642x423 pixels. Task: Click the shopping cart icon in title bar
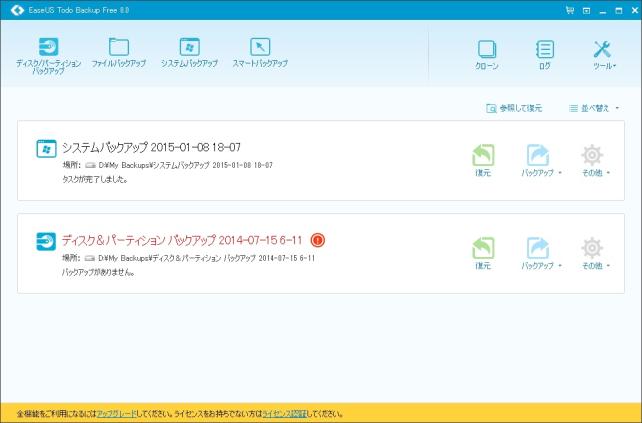[x=570, y=10]
